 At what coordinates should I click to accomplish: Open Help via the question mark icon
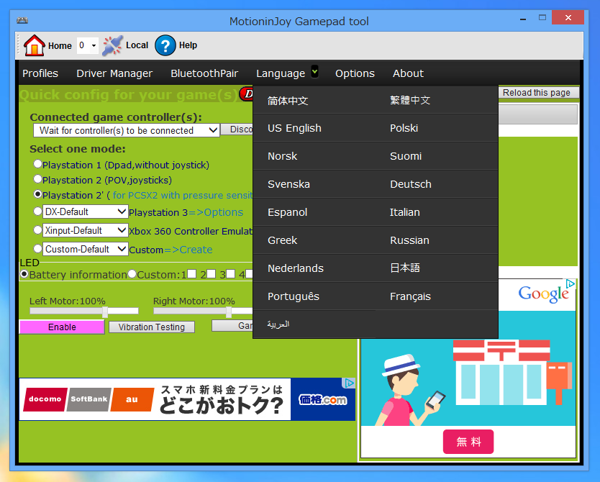coord(165,45)
